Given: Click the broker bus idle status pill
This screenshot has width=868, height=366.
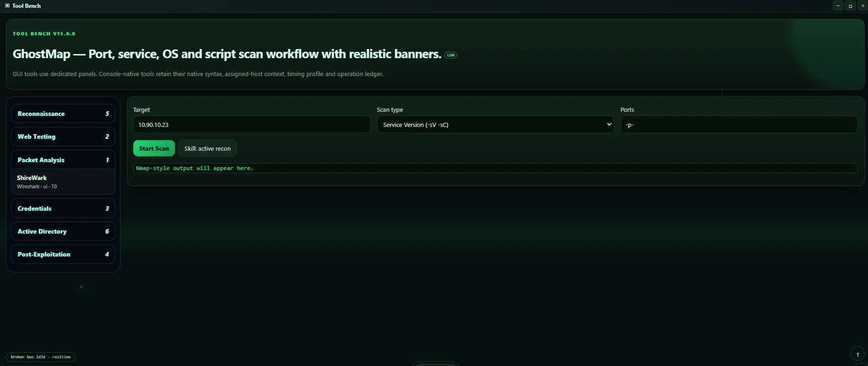Looking at the screenshot, I should click(41, 357).
